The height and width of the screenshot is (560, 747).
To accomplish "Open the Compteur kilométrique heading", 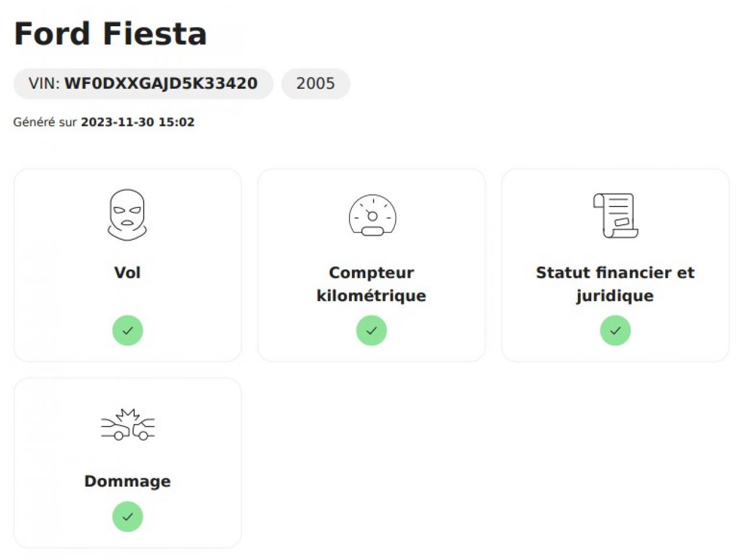I will [x=372, y=283].
